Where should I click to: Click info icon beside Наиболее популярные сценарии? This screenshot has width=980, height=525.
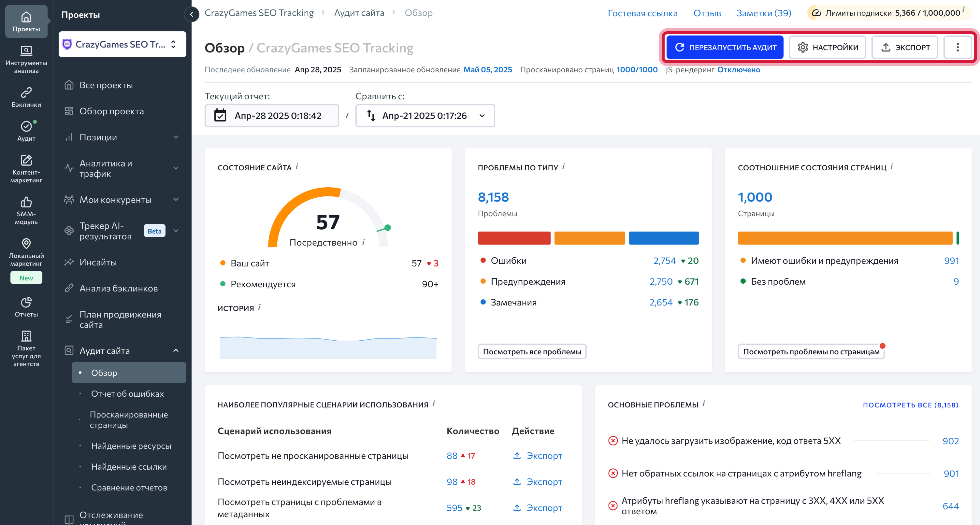[x=434, y=404]
